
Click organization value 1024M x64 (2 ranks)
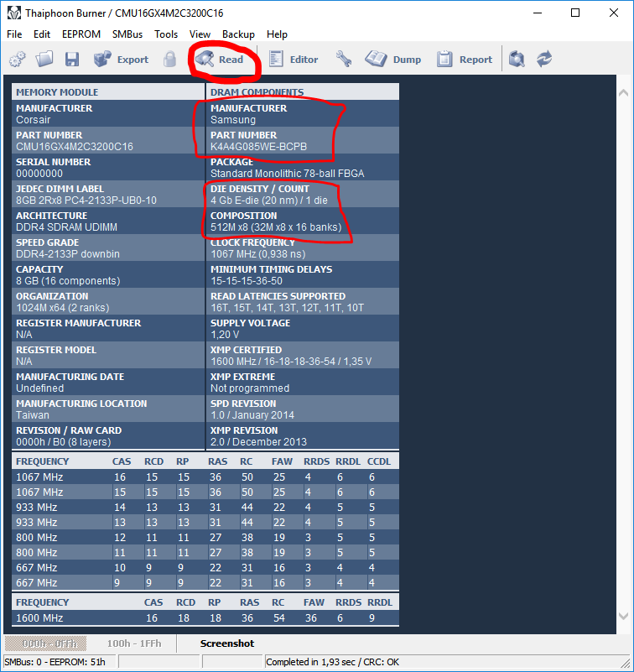point(63,308)
